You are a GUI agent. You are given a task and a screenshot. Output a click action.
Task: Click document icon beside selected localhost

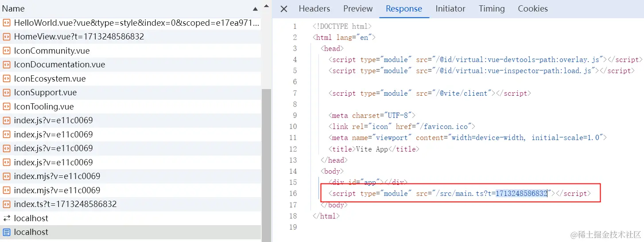7,232
